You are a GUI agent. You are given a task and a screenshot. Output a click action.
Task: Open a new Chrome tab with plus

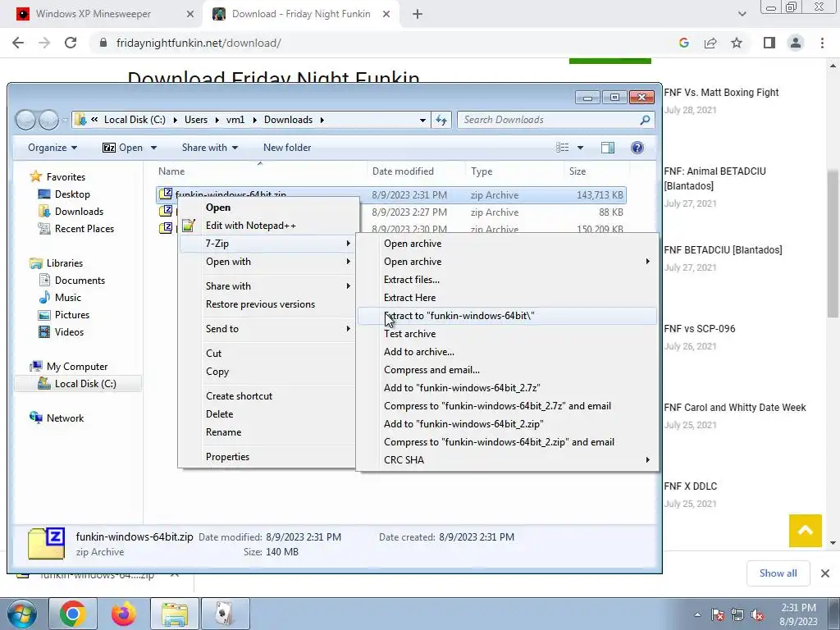418,14
